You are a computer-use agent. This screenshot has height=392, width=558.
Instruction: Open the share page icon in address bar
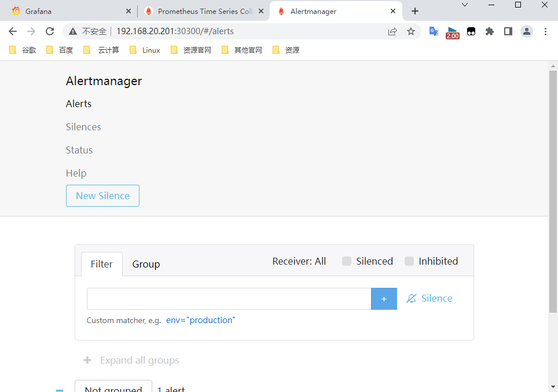pyautogui.click(x=392, y=31)
